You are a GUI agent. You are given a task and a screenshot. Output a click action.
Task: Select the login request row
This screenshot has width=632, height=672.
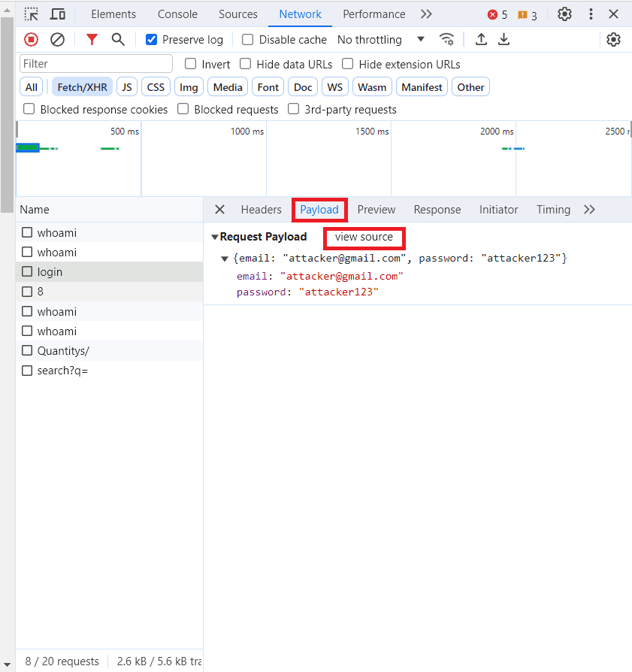click(x=109, y=271)
